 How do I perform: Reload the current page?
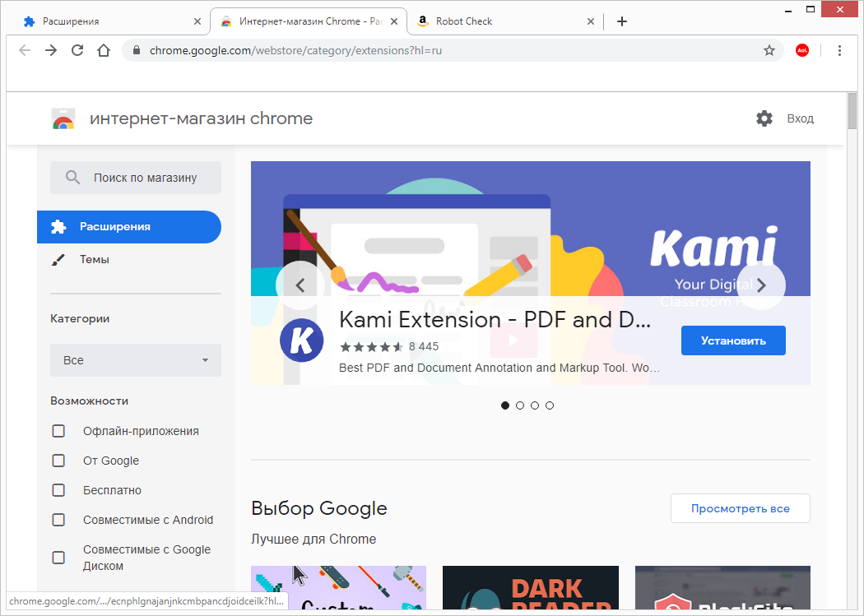pyautogui.click(x=77, y=51)
